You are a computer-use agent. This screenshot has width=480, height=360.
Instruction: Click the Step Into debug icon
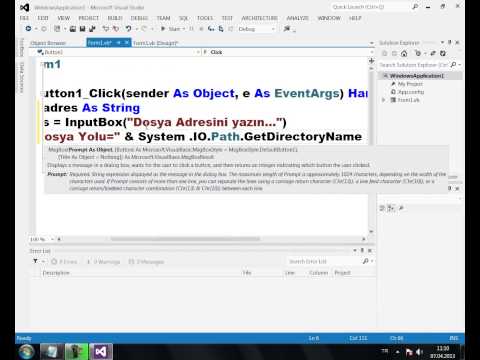(x=211, y=29)
